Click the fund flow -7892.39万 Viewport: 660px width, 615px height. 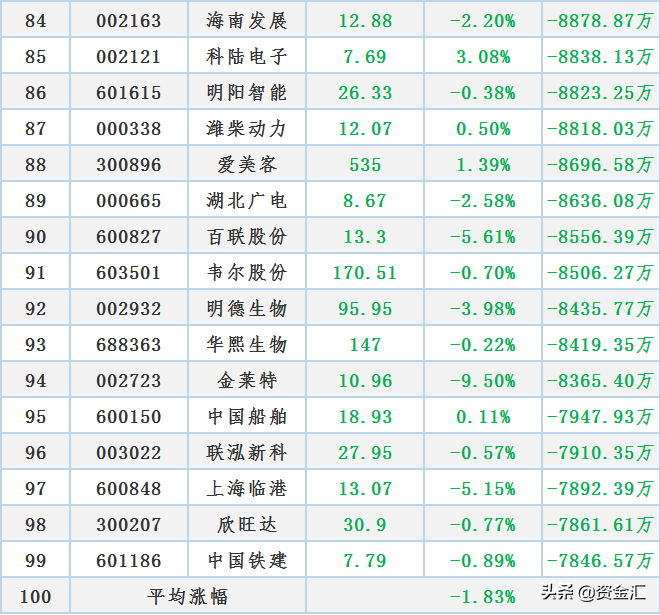click(600, 489)
